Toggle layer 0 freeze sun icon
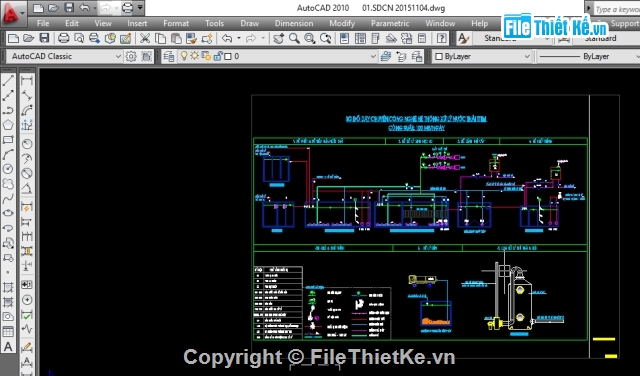The width and height of the screenshot is (640, 376). coord(194,56)
